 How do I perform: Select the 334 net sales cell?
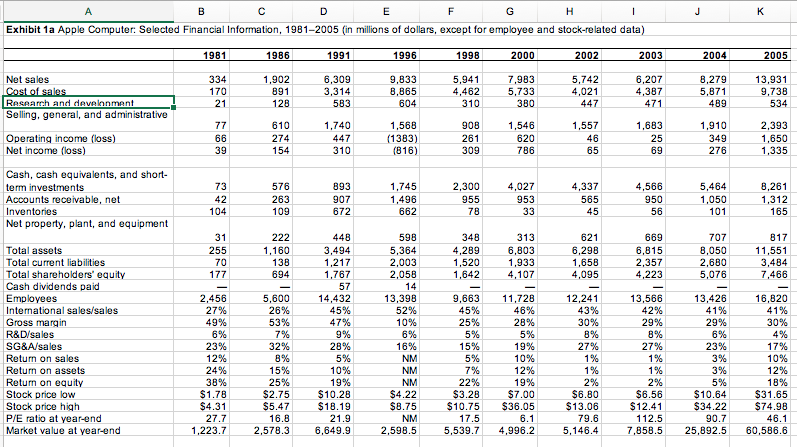(201, 79)
